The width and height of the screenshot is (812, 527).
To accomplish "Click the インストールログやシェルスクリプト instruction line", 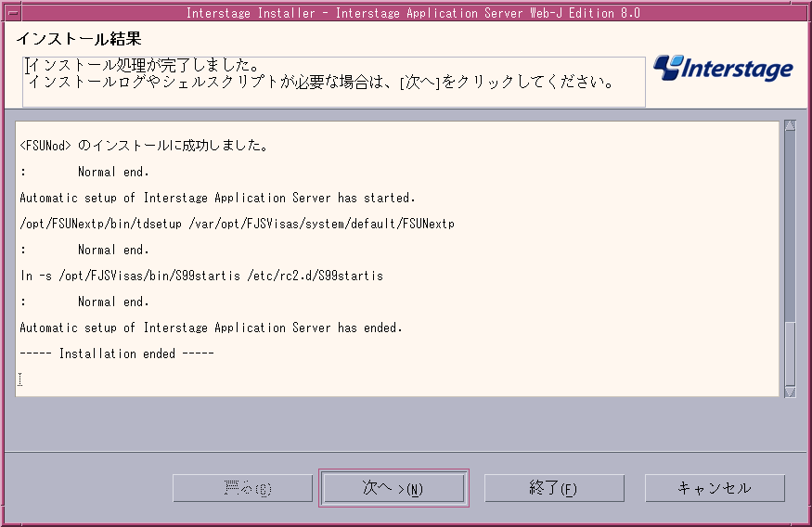I will [321, 82].
